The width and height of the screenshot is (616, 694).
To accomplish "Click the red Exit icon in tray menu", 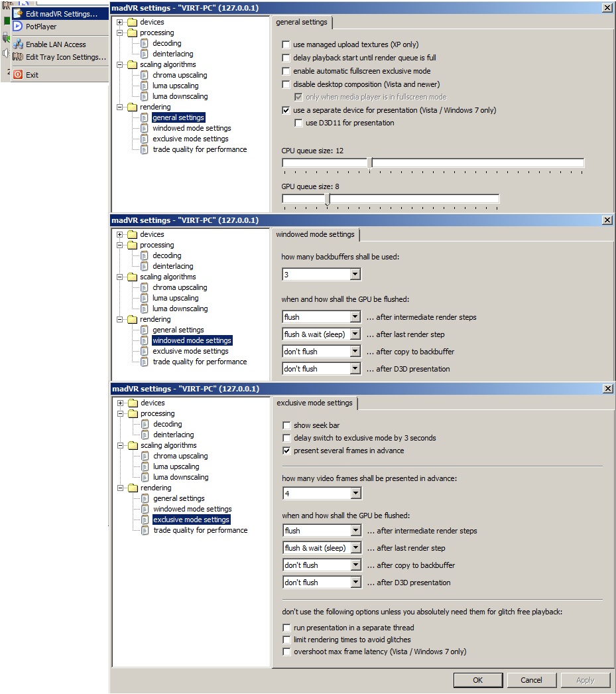I will tap(18, 74).
